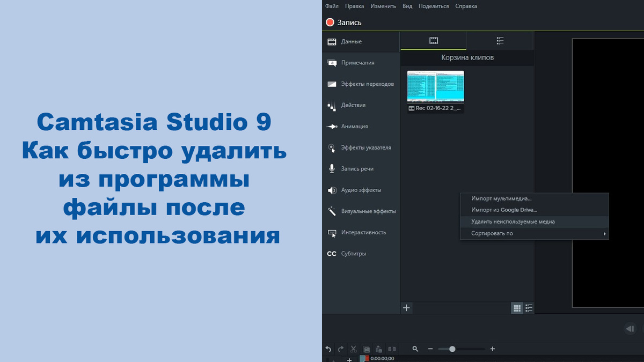644x362 pixels.
Task: Click the Корзина клипов header
Action: (467, 57)
